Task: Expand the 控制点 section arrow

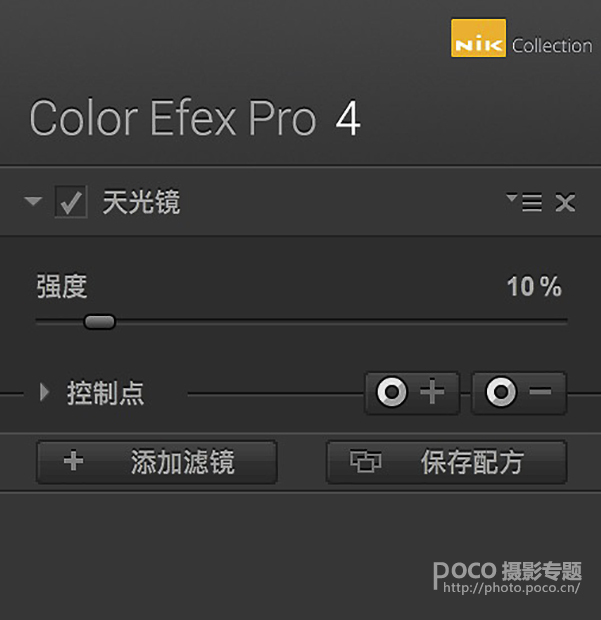Action: click(43, 393)
